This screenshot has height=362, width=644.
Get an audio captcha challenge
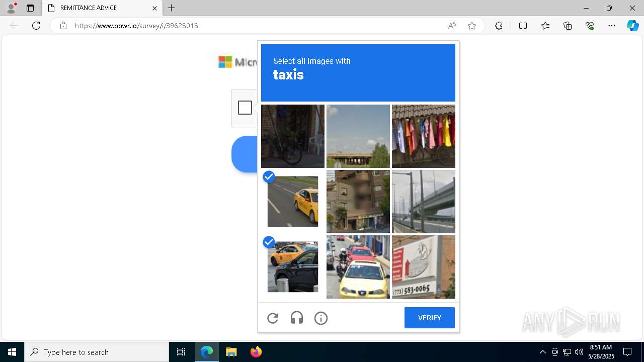[297, 318]
